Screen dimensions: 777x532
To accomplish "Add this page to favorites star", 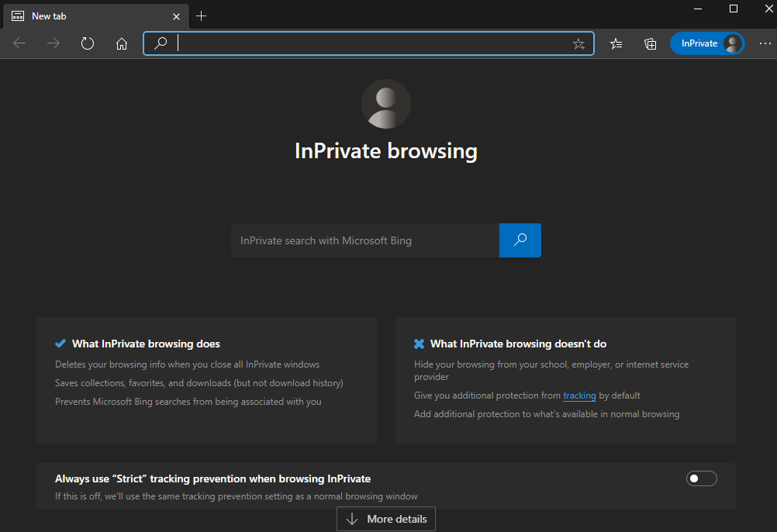I will pos(578,44).
